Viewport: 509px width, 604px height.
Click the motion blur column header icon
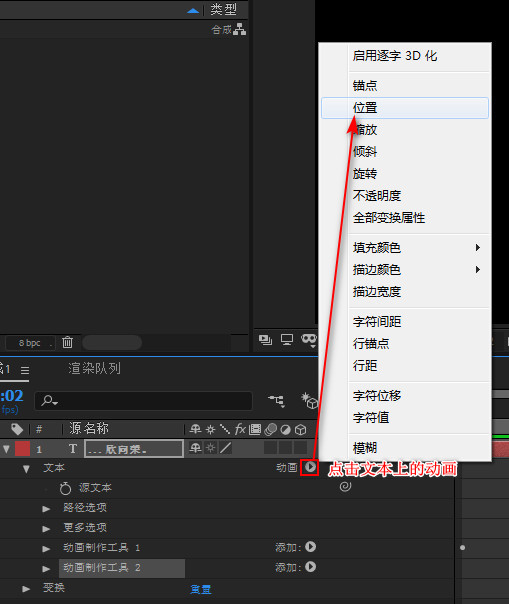pos(270,429)
